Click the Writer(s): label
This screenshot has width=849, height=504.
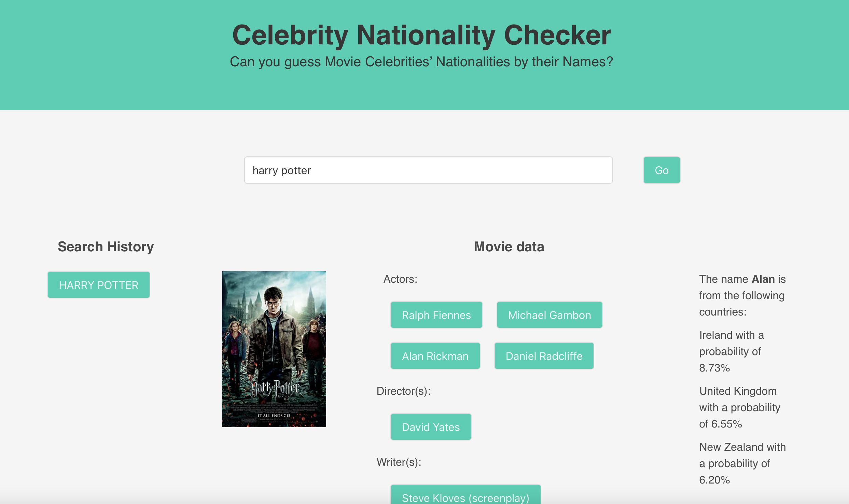(x=399, y=462)
